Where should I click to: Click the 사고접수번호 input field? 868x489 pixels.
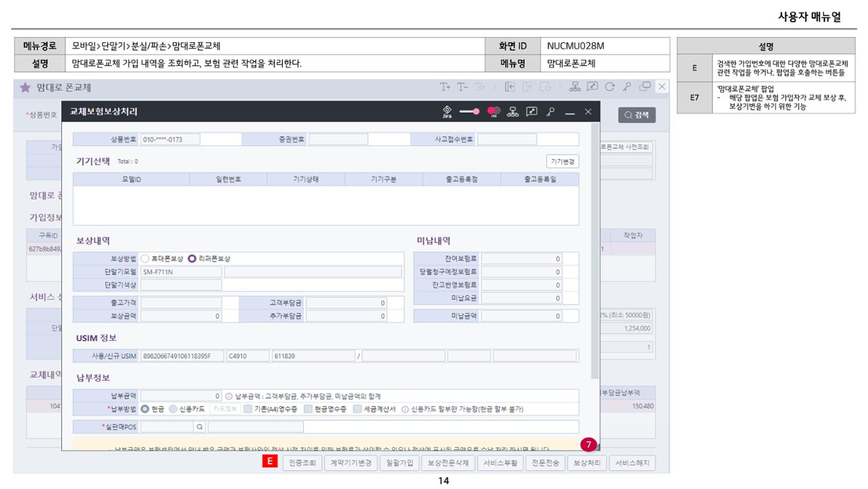pyautogui.click(x=507, y=140)
